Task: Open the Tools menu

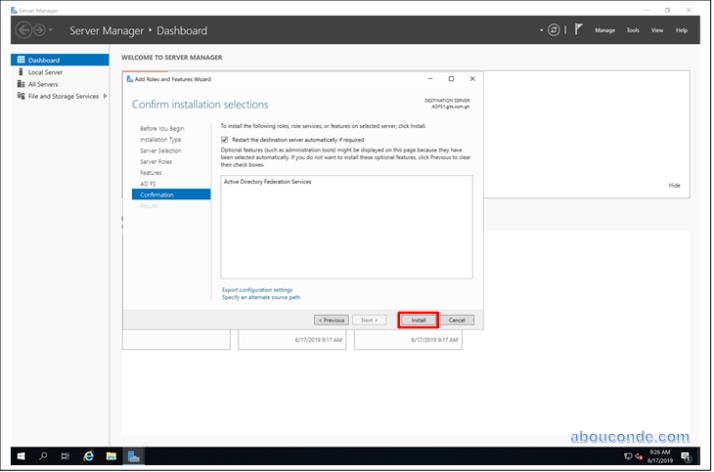Action: tap(633, 30)
